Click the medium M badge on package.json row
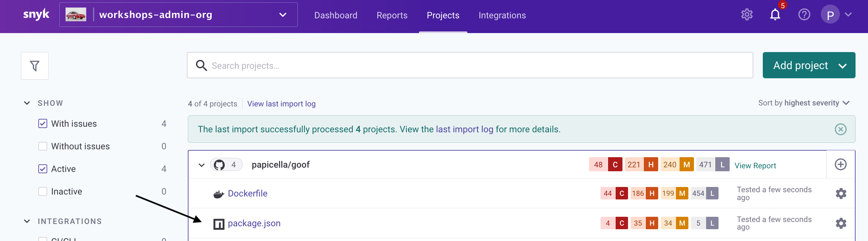The width and height of the screenshot is (868, 241). 682,224
